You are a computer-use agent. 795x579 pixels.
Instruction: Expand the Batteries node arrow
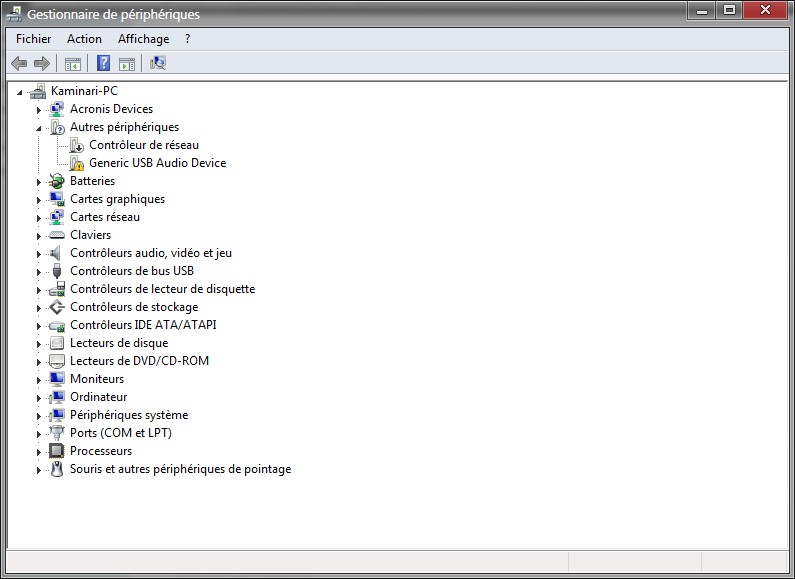point(39,182)
